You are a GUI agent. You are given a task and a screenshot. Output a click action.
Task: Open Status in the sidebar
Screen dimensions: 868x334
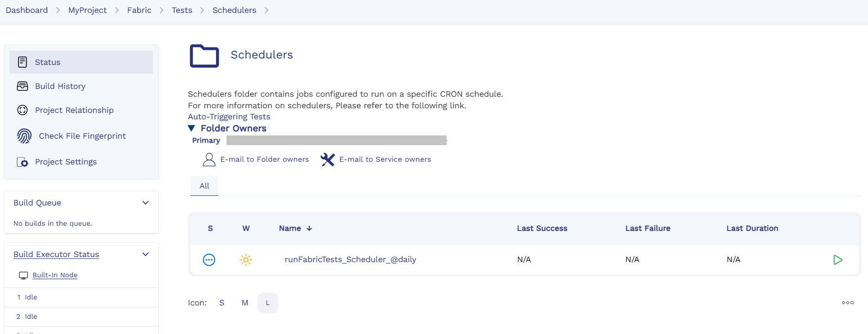click(x=48, y=62)
